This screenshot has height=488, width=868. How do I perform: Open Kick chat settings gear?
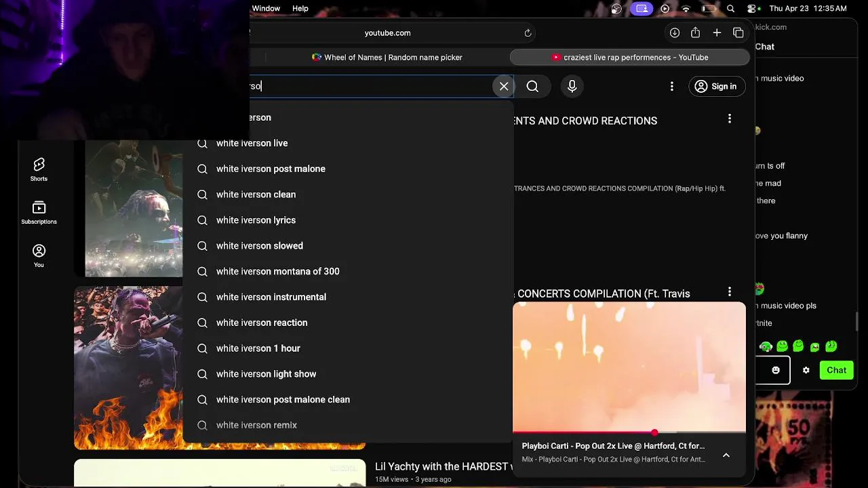pos(806,370)
